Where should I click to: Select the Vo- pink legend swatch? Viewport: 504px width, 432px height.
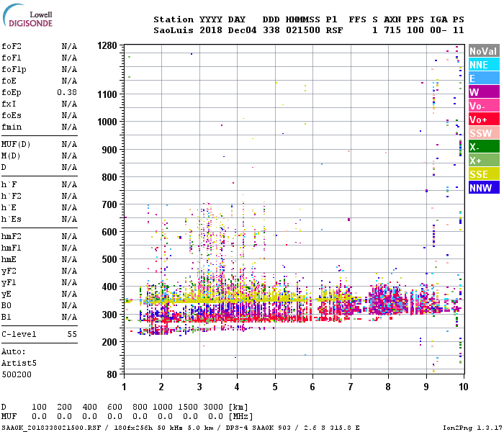pos(484,106)
